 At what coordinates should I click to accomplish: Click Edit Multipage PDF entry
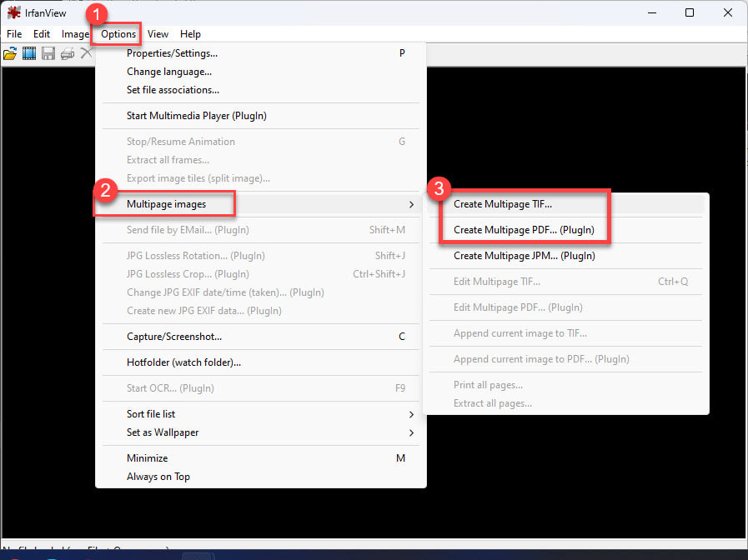[x=565, y=307]
